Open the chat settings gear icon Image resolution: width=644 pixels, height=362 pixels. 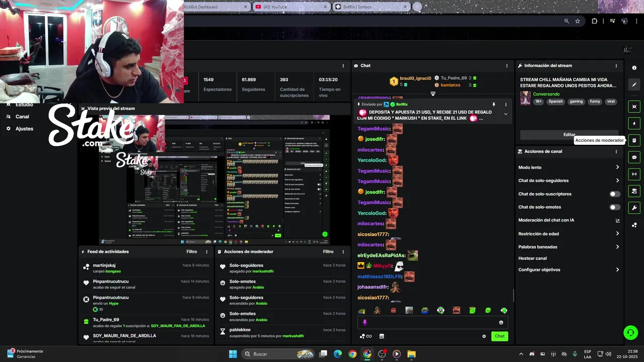(x=484, y=336)
